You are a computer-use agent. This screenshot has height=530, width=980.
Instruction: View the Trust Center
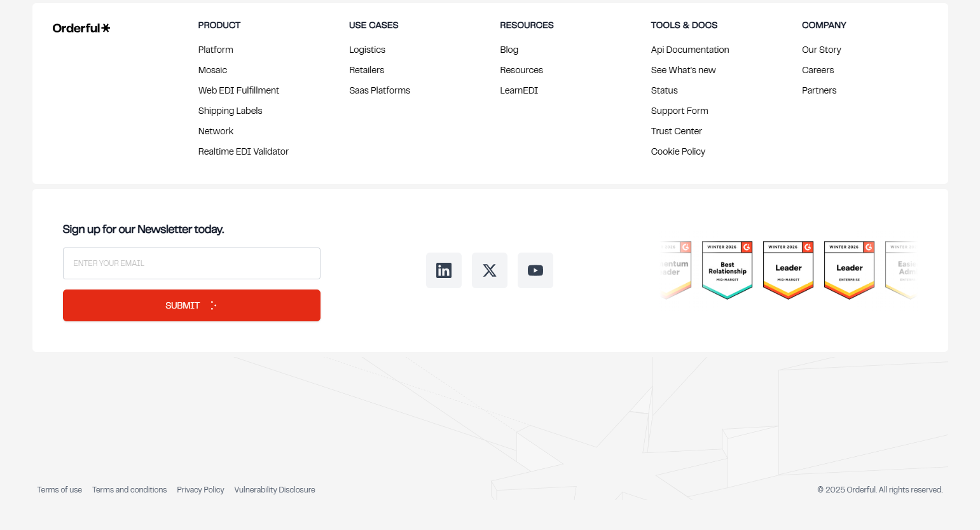click(x=676, y=131)
